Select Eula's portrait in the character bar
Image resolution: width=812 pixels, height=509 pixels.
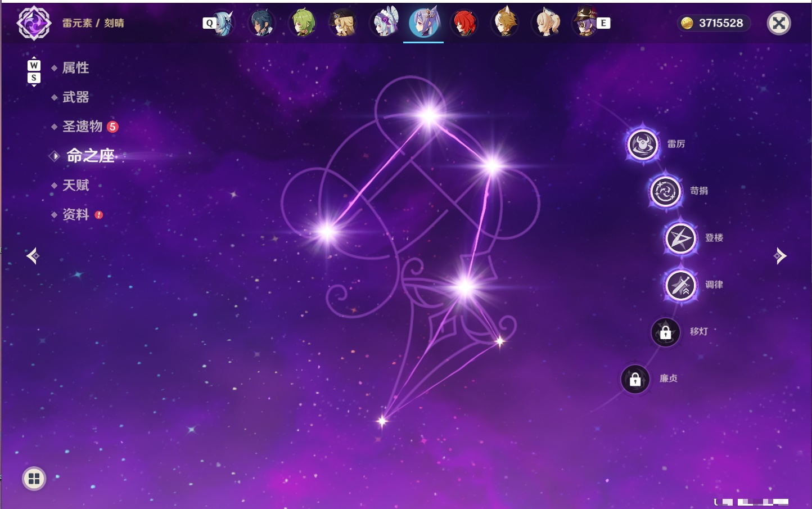tap(223, 23)
